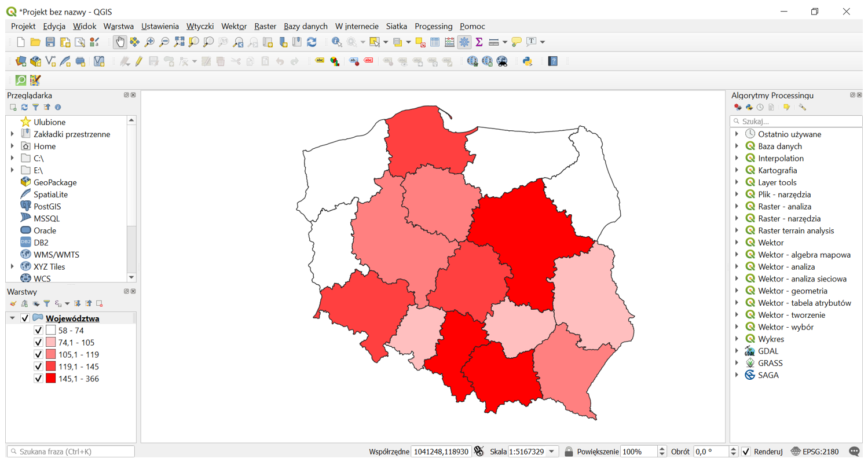868x462 pixels.
Task: Open the Python console icon
Action: (528, 61)
